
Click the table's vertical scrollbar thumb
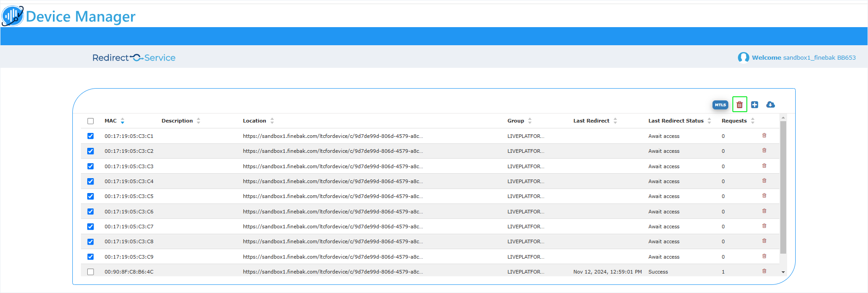783,185
